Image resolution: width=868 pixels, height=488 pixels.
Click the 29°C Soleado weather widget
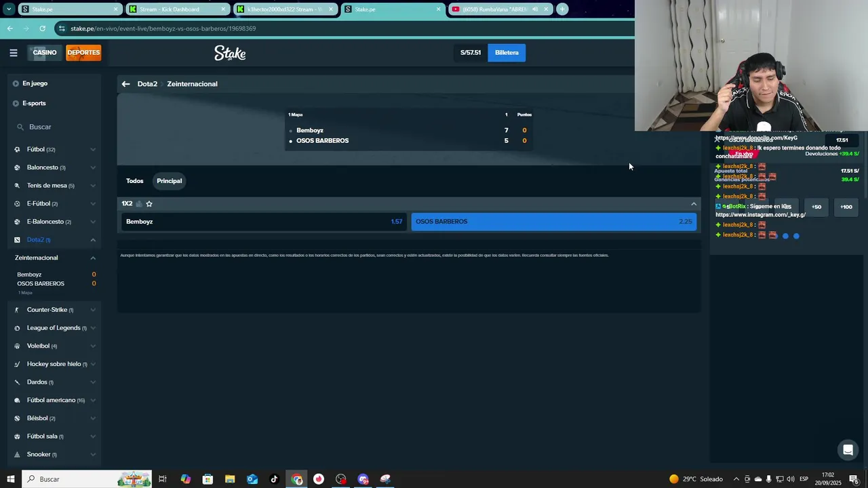(x=696, y=479)
